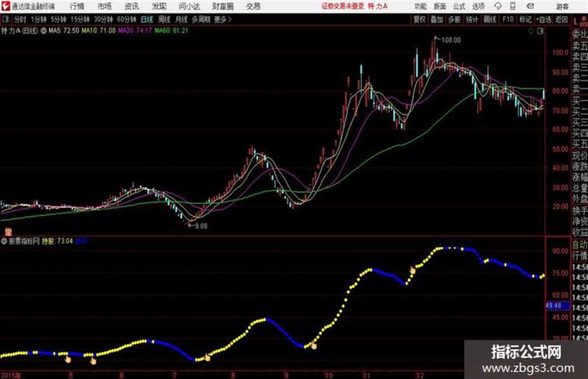The height and width of the screenshot is (379, 588).
Task: Click the 2015年 date axis label
Action: (11, 375)
